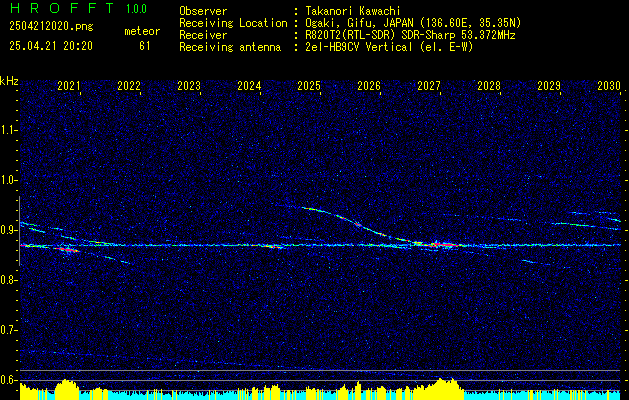The image size is (629, 400).
Task: Click the 2024 time axis marker
Action: point(249,85)
